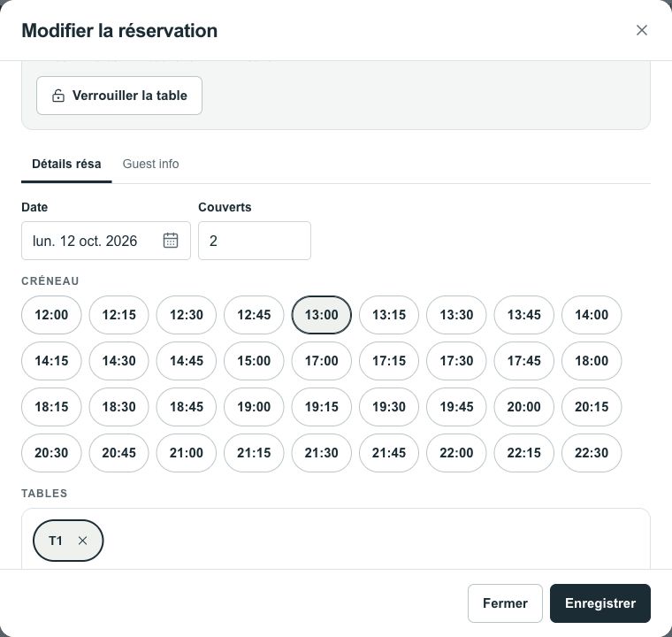This screenshot has height=637, width=672.
Task: Pick the 14:30 time slot
Action: (118, 361)
